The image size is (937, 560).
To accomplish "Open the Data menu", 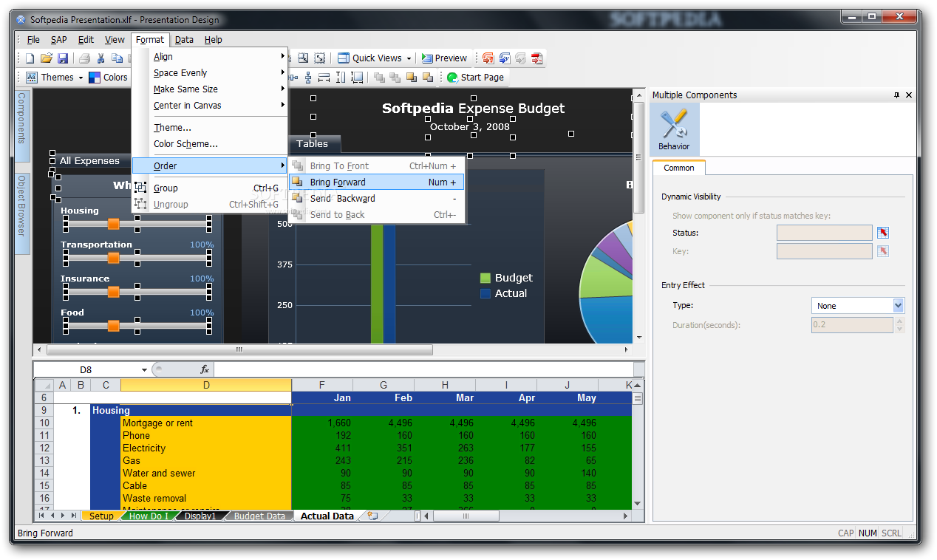I will point(184,40).
